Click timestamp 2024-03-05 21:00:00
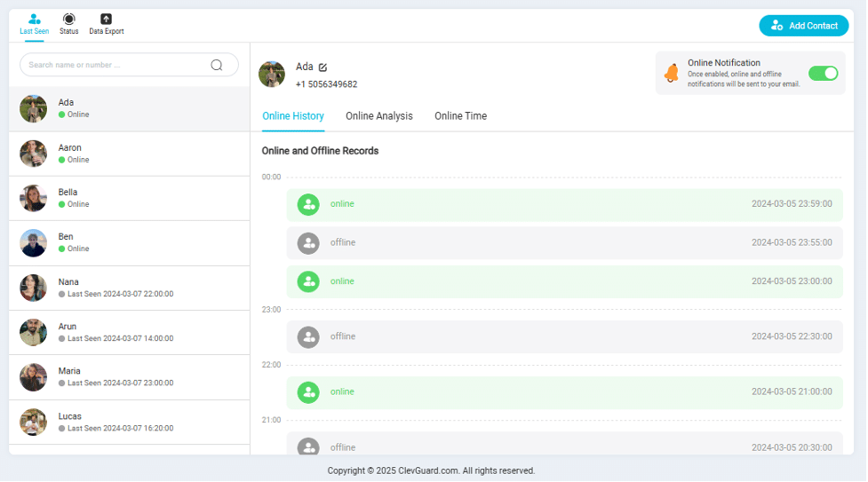 (792, 391)
